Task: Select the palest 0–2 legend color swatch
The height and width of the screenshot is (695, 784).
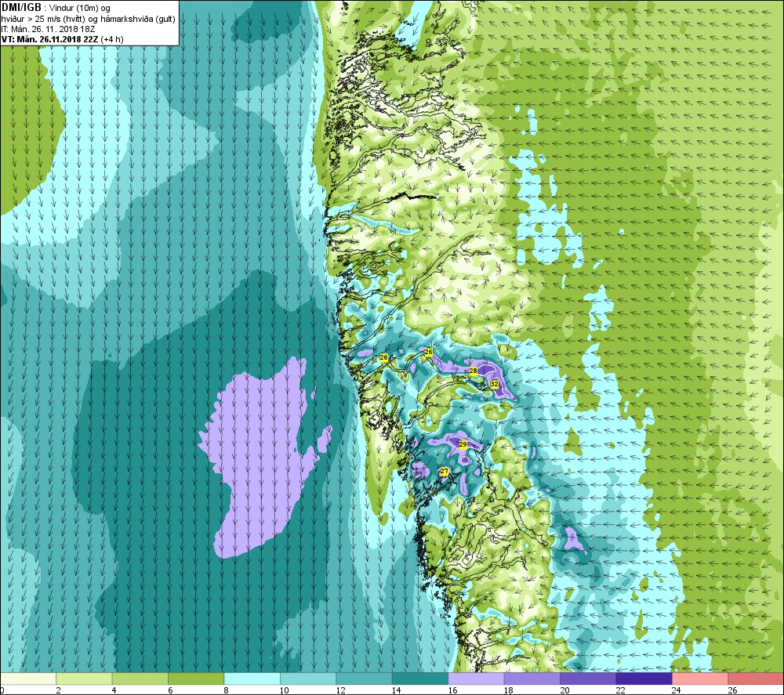Action: point(28,679)
